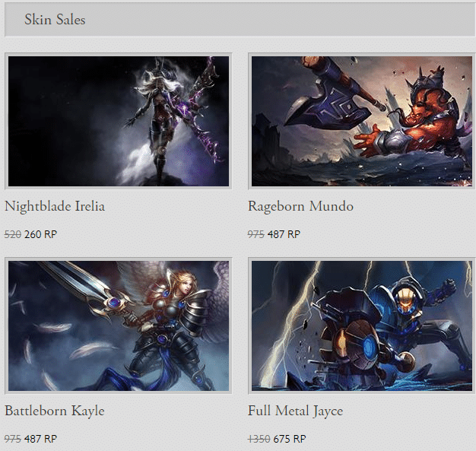The height and width of the screenshot is (451, 476).
Task: Open the Full Metal Jayce skin artwork
Action: (362, 326)
